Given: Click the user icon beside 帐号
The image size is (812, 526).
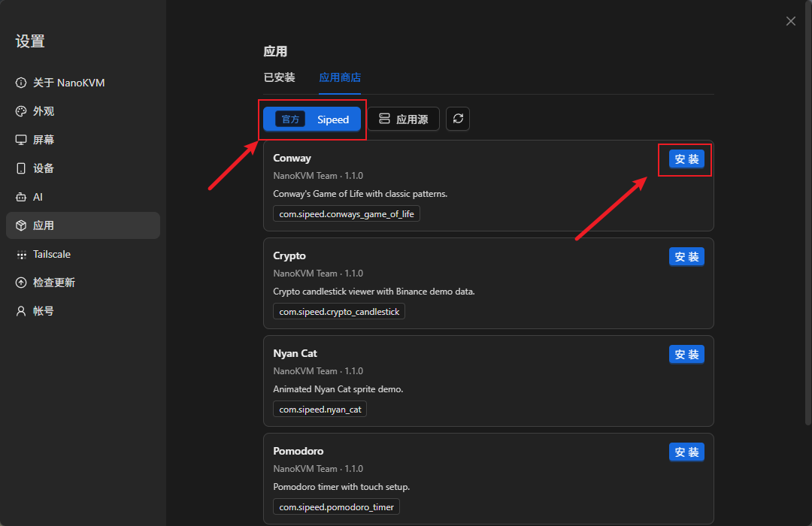Looking at the screenshot, I should tap(21, 311).
